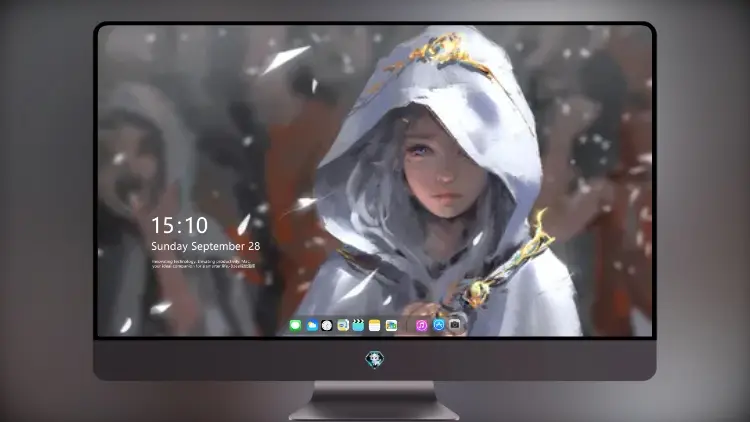Launch the Videos clapperboard dock icon

[x=358, y=325]
